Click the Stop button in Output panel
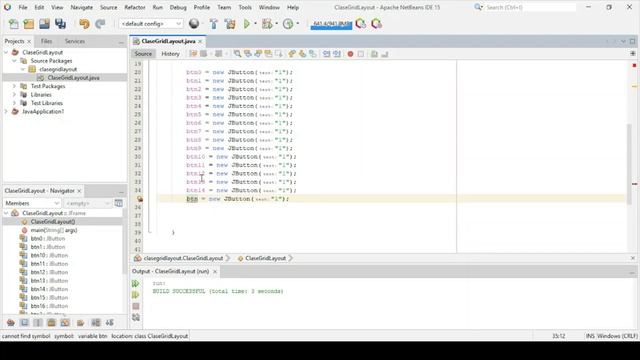 point(136,306)
